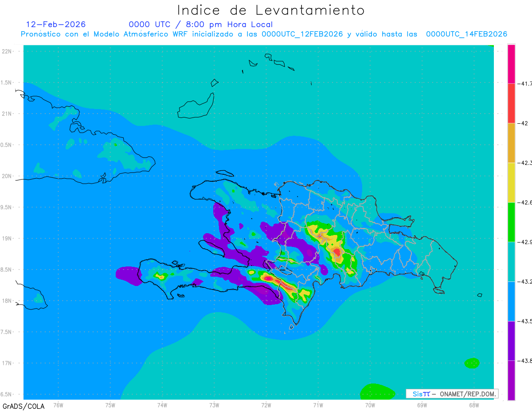Select the date text "12-Feb-2026"
This screenshot has height=411, width=532.
56,24
